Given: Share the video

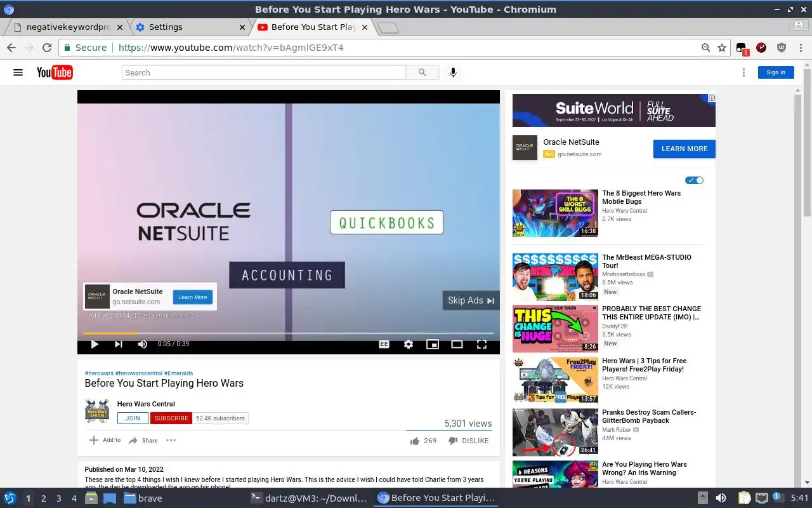Looking at the screenshot, I should click(143, 441).
